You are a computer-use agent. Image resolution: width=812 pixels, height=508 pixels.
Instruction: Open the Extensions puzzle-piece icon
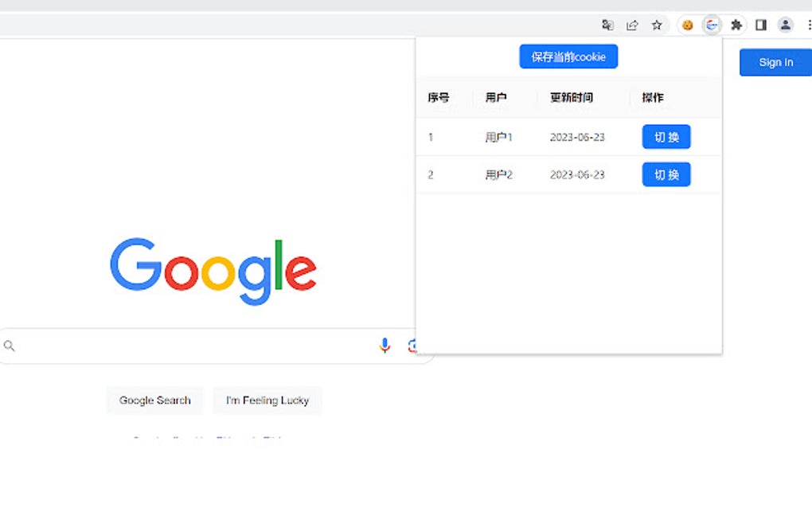[736, 25]
